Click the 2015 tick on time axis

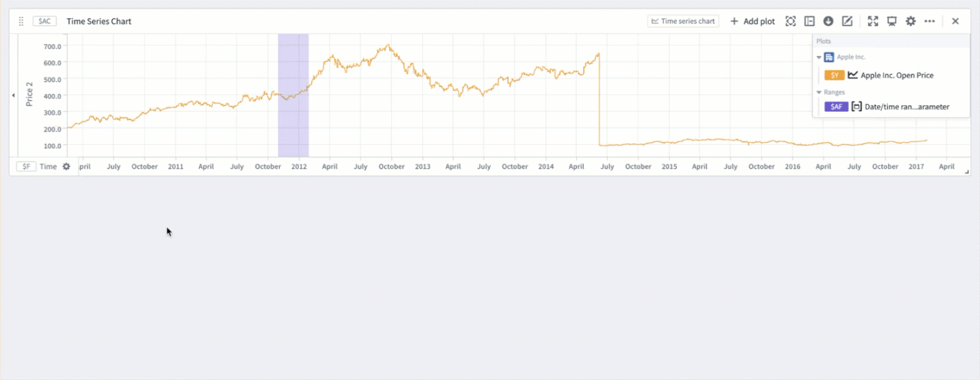(669, 167)
